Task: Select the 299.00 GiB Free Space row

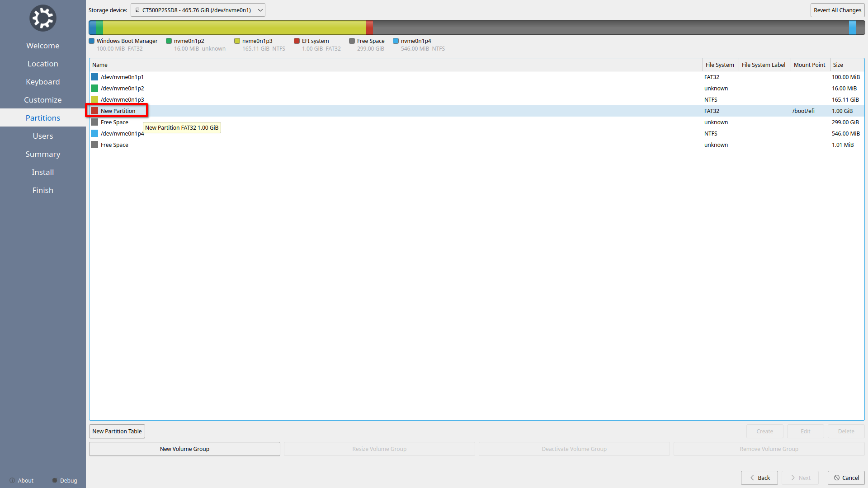Action: (114, 122)
